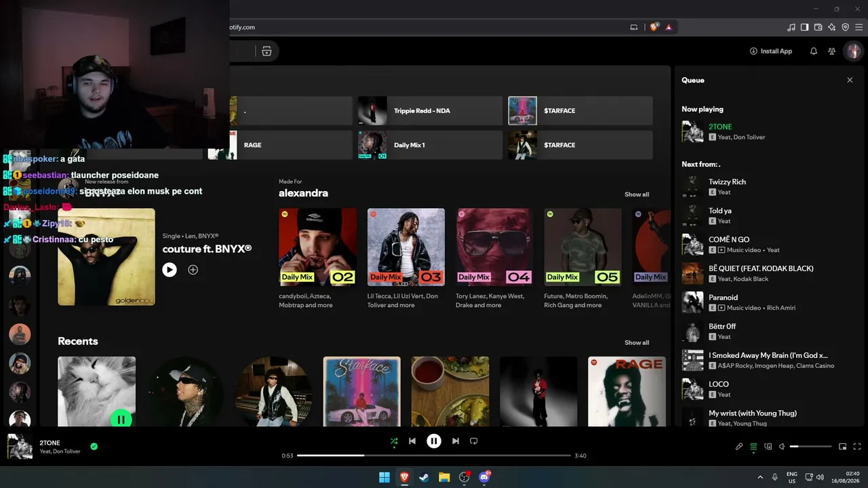Open the mini player icon

[843, 447]
